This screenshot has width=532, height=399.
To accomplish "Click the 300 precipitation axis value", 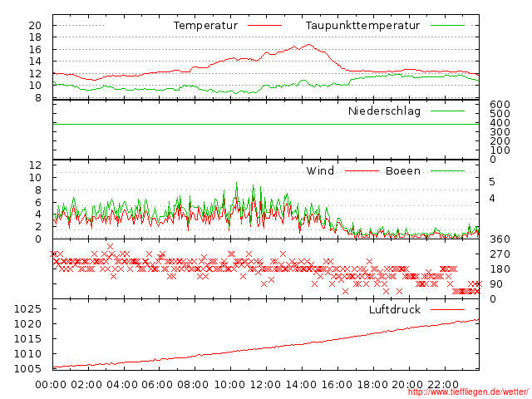I will point(500,132).
